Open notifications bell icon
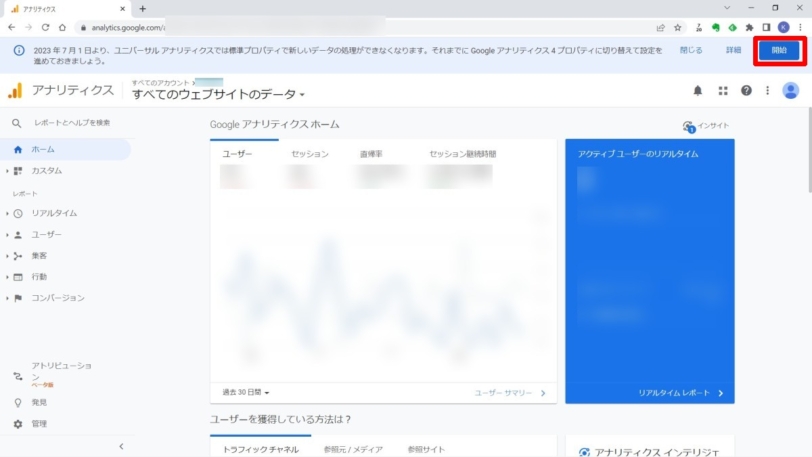 tap(698, 91)
